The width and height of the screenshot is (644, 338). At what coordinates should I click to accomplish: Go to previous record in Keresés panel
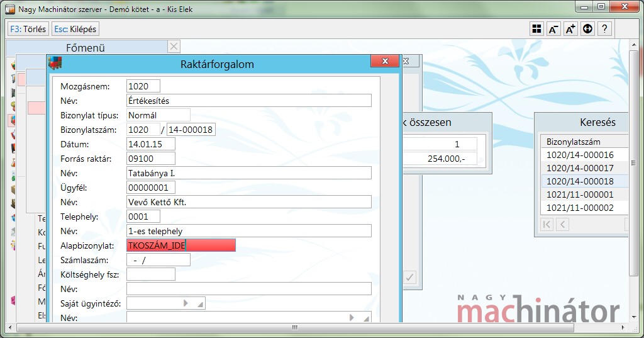[x=562, y=225]
